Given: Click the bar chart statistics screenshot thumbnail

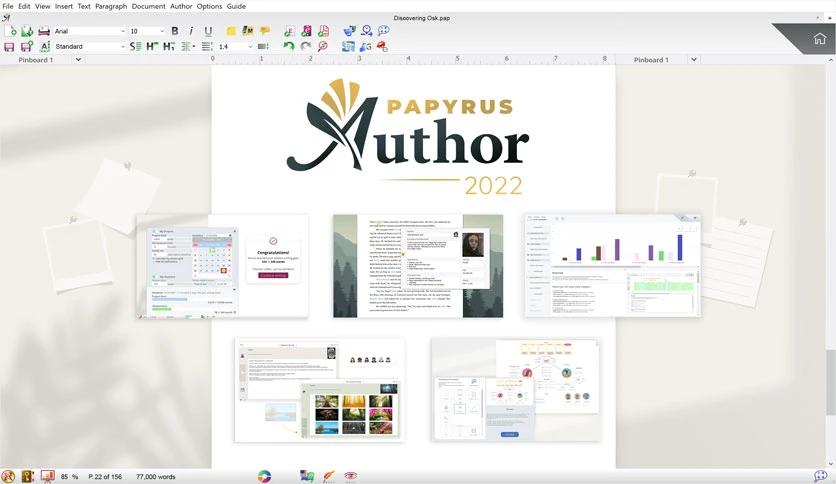Looking at the screenshot, I should pyautogui.click(x=612, y=265).
